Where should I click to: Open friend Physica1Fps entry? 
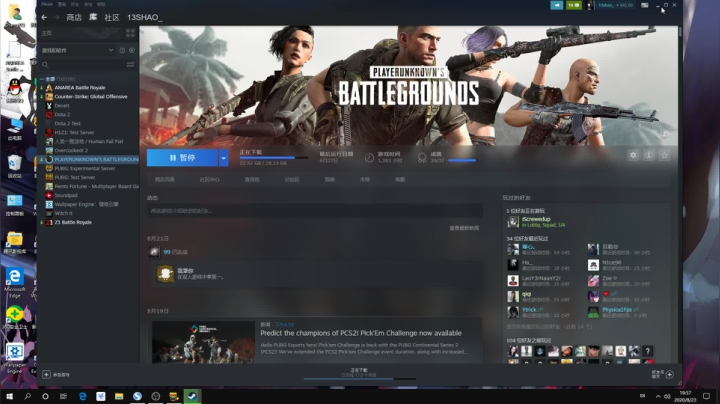618,313
